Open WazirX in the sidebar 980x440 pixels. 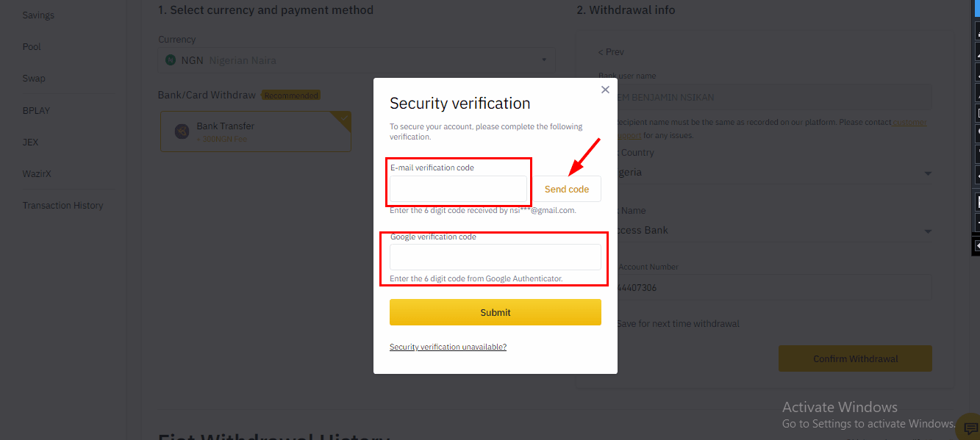pos(37,174)
